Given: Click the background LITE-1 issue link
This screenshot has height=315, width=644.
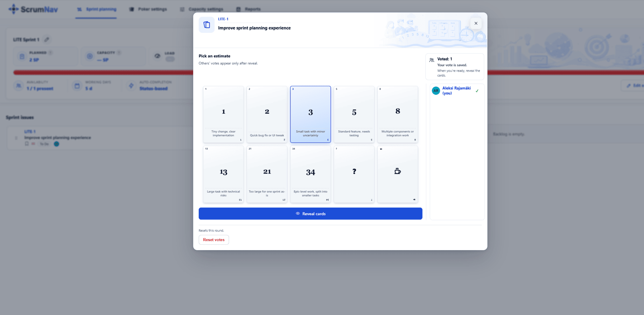Looking at the screenshot, I should (x=30, y=132).
